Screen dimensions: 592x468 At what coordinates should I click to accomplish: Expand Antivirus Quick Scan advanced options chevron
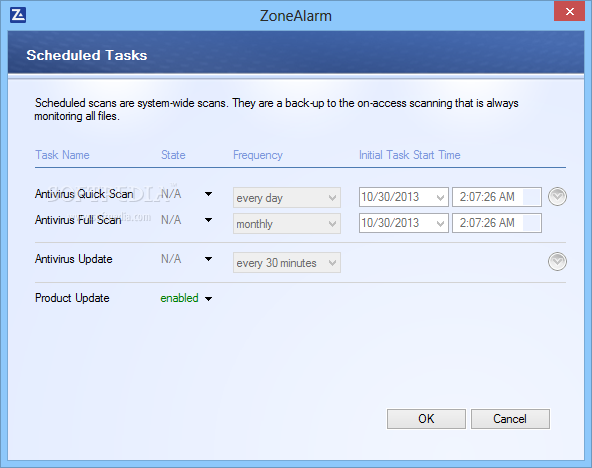(x=557, y=197)
